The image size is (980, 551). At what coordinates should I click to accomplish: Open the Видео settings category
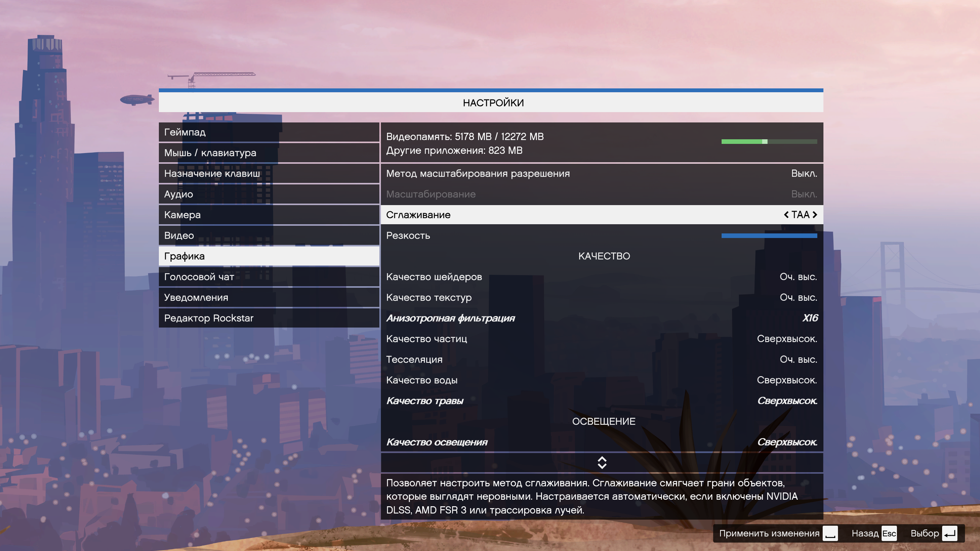(x=269, y=235)
